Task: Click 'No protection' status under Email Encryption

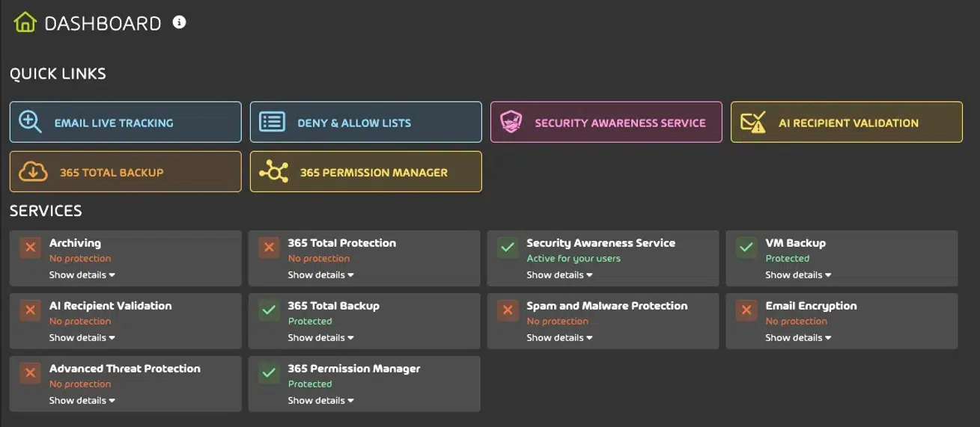Action: [x=797, y=322]
